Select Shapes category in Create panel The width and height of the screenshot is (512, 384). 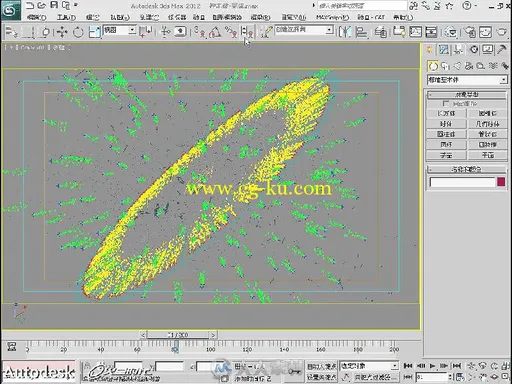coord(445,66)
